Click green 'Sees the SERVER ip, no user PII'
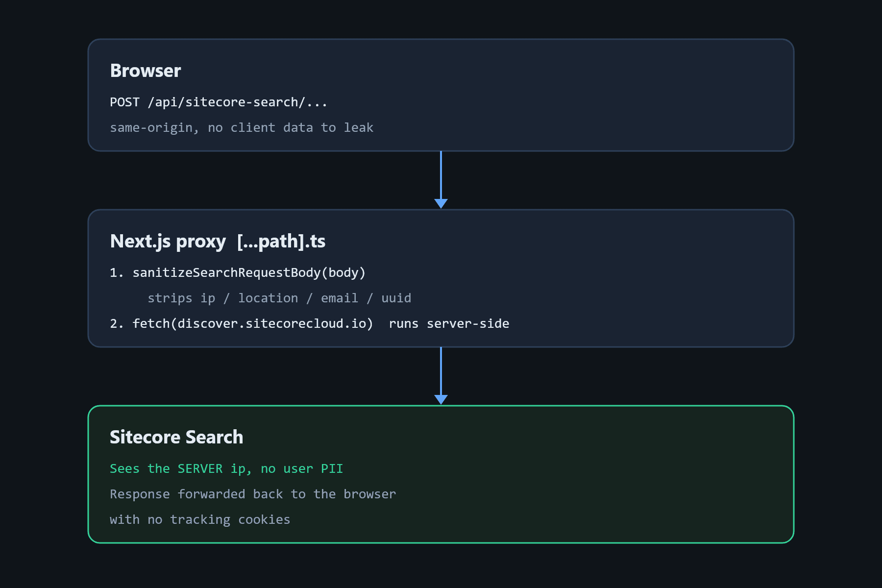This screenshot has height=588, width=882. [x=226, y=469]
